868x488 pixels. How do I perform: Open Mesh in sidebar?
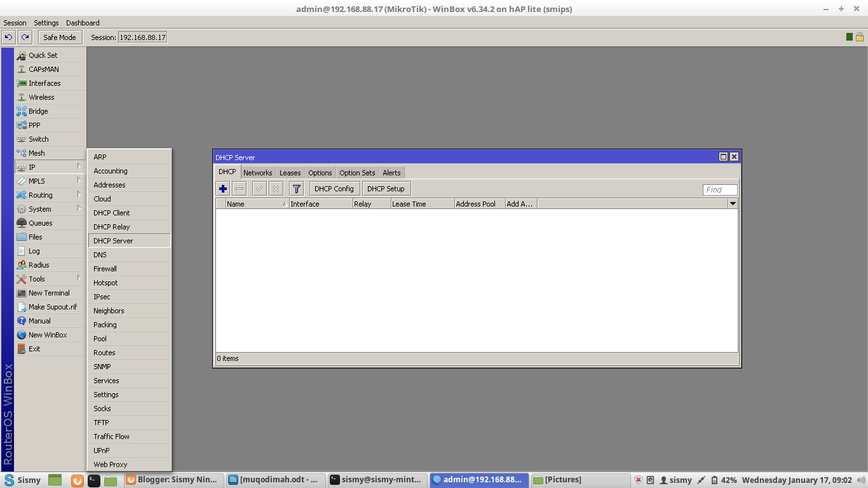[50, 153]
